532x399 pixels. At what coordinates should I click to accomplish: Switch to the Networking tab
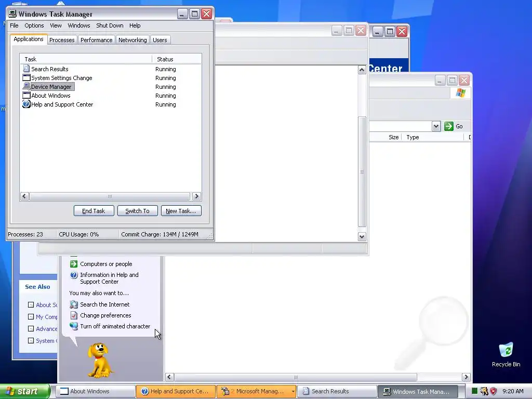pos(132,39)
